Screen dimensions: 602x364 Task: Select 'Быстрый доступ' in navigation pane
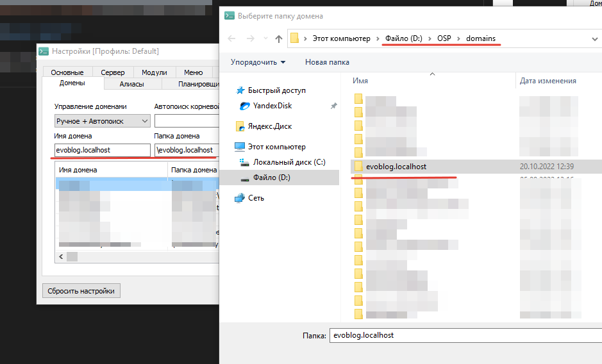[277, 90]
